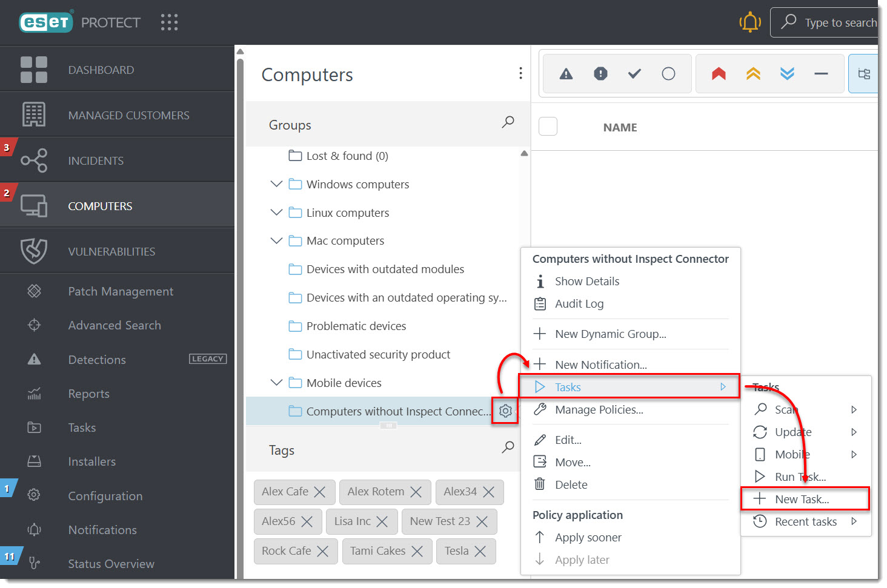Toggle the blue double-down chevron filter

tap(787, 74)
